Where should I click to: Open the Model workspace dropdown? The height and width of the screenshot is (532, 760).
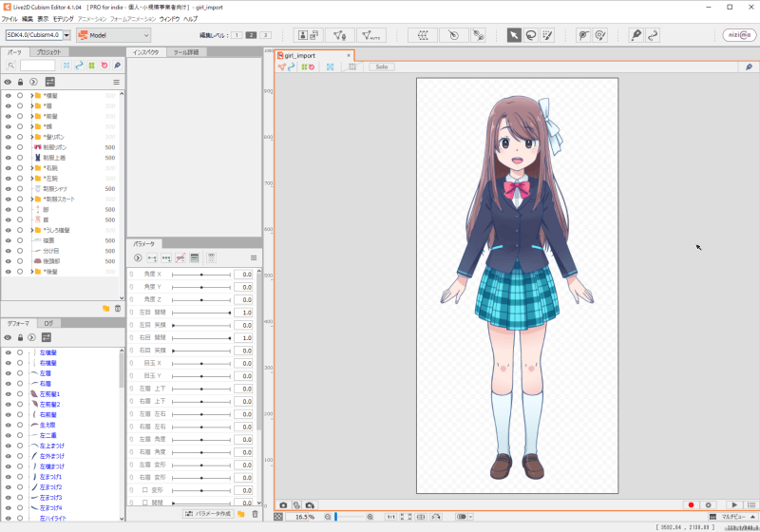(113, 35)
